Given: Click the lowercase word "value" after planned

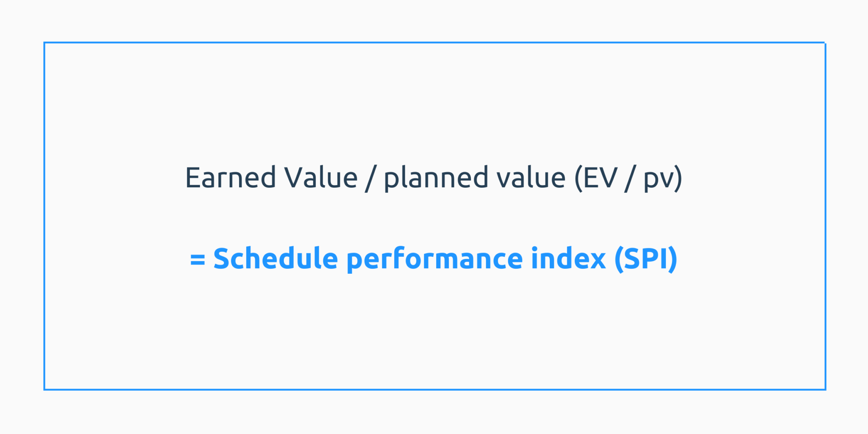Looking at the screenshot, I should [531, 178].
